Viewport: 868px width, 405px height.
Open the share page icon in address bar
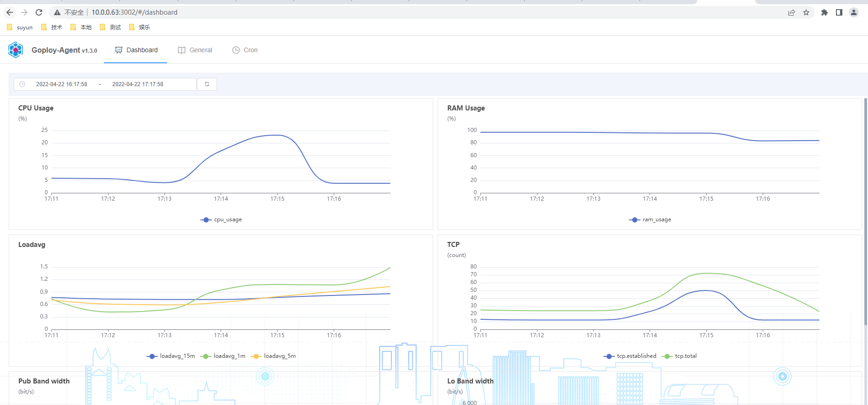point(792,12)
